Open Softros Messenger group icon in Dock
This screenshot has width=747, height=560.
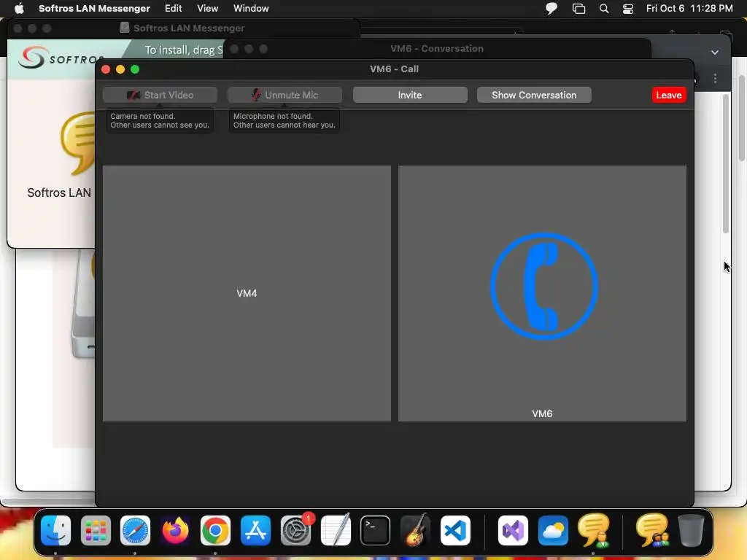pyautogui.click(x=652, y=530)
